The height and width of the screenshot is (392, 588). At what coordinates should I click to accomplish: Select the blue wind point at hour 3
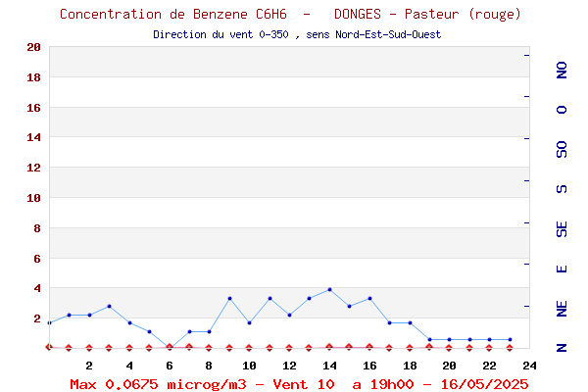coord(109,306)
